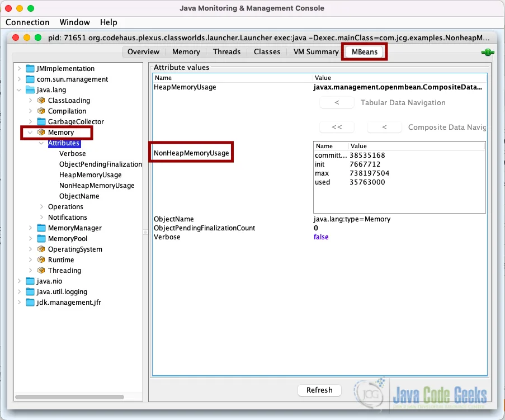Click single-arrow Composite Data Navigation button

pos(384,127)
